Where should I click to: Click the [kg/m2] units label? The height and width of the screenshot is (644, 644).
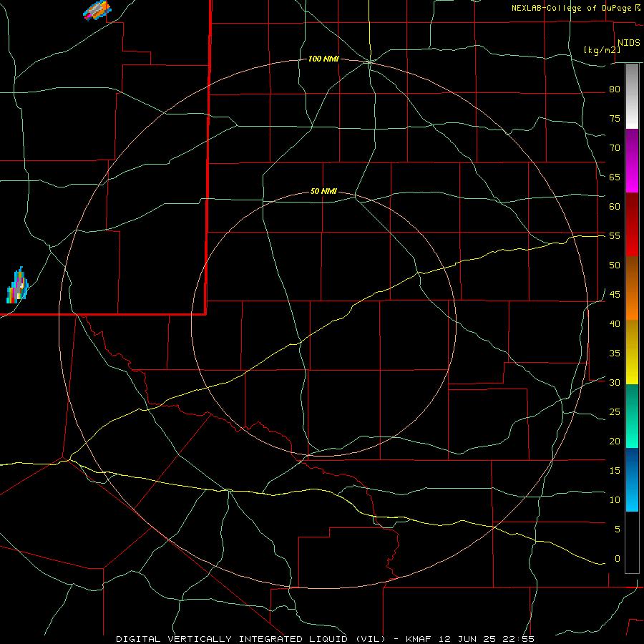coord(602,50)
